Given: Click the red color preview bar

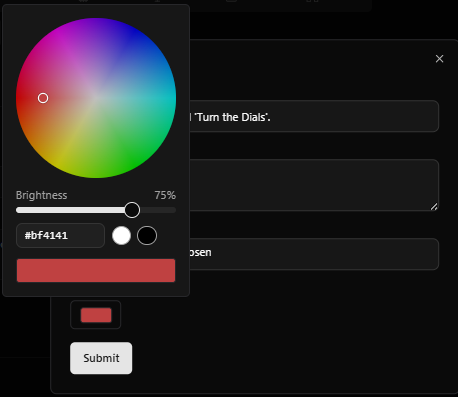Looking at the screenshot, I should (96, 270).
